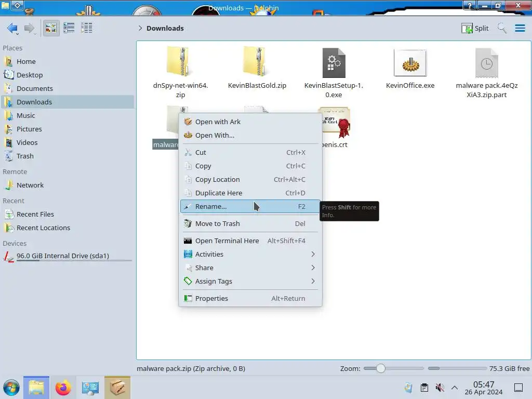Go forward with the grey arrow

[x=30, y=28]
